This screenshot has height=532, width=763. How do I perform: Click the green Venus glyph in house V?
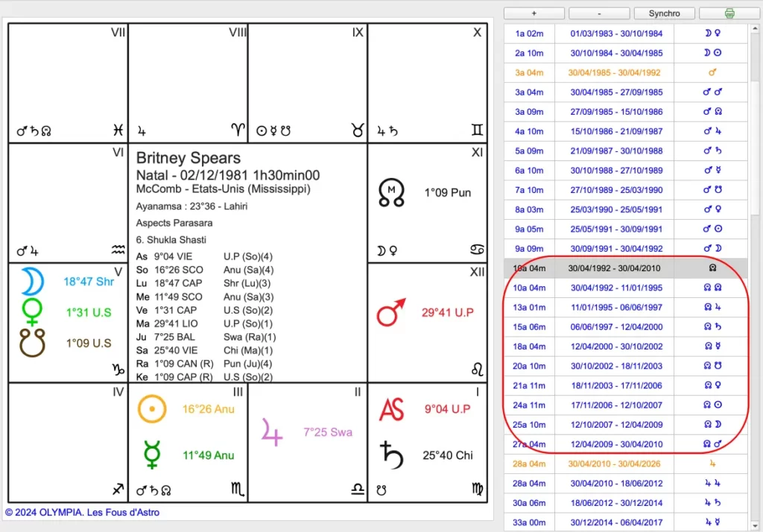coord(32,312)
